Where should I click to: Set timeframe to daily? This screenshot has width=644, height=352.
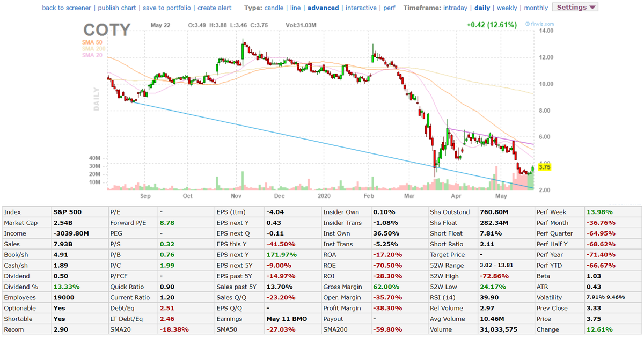482,8
